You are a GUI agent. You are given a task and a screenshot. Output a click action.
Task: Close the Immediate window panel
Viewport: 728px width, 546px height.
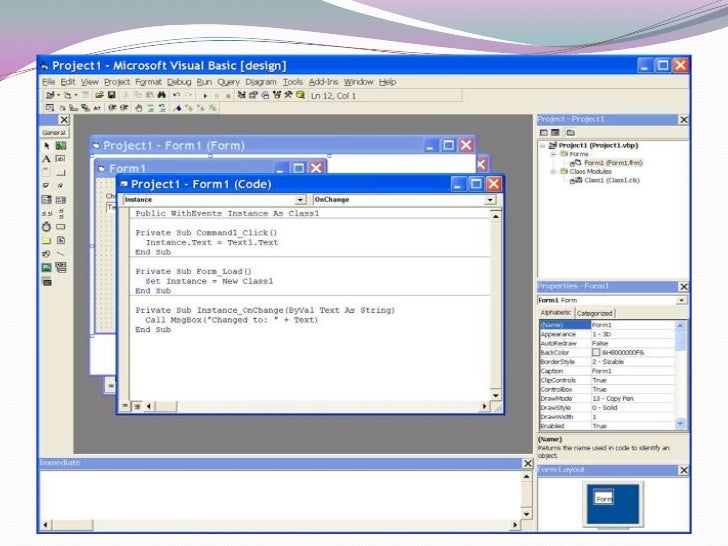528,463
